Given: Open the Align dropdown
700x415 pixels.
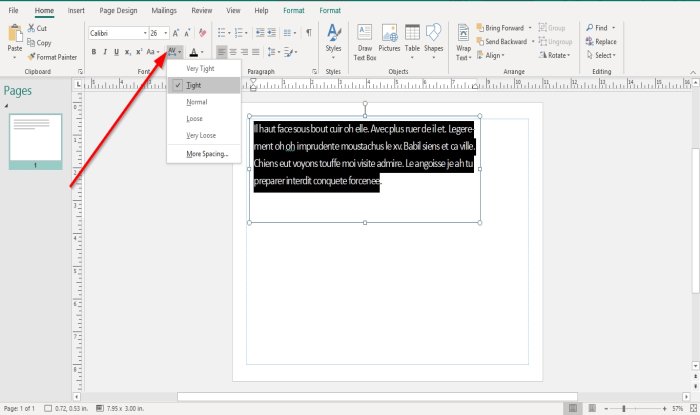Looking at the screenshot, I should [x=491, y=55].
